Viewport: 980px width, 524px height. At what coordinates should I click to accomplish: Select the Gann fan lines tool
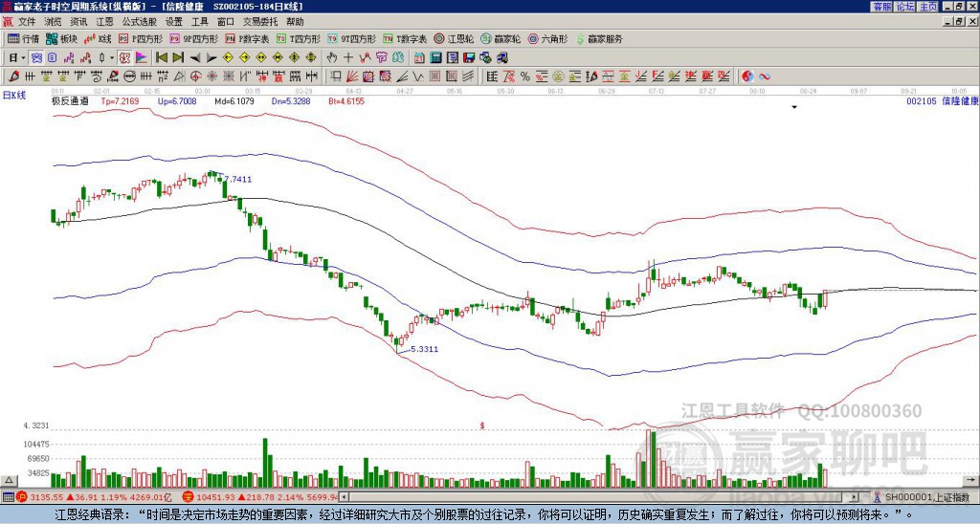[x=352, y=76]
